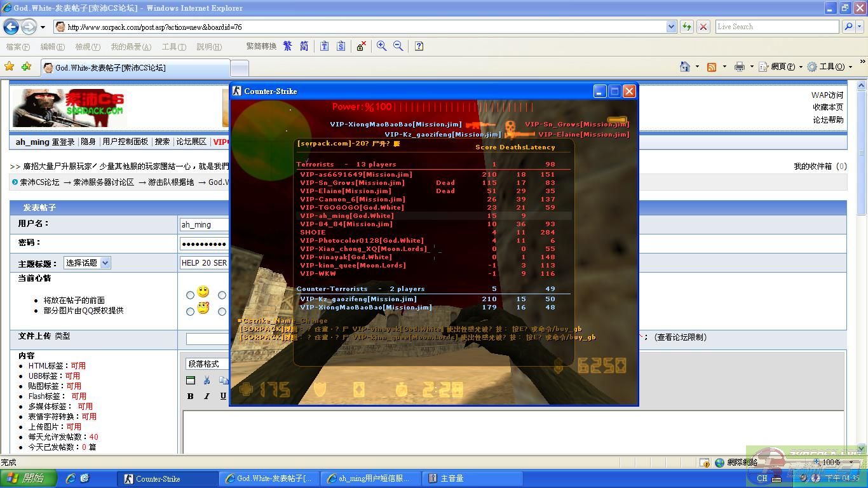
Task: Click the Zoom In magnifier toolbar icon
Action: click(381, 46)
